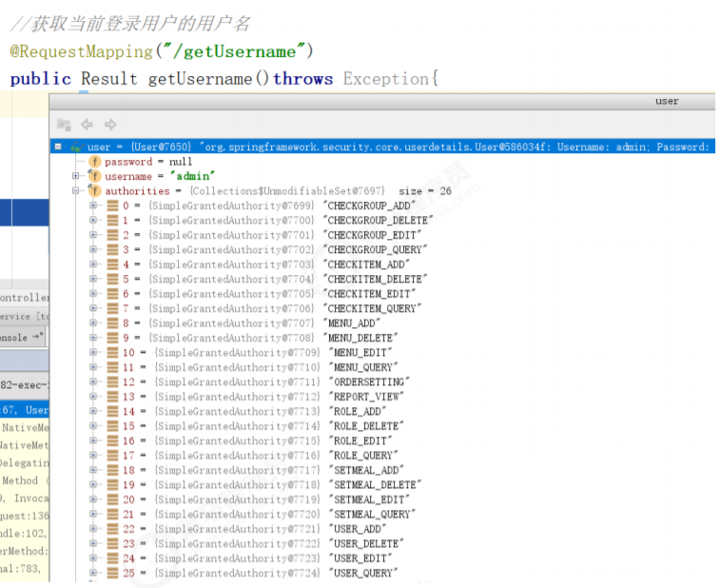Click the forward navigation arrow in the popup toolbar
This screenshot has height=588, width=719.
pos(110,125)
